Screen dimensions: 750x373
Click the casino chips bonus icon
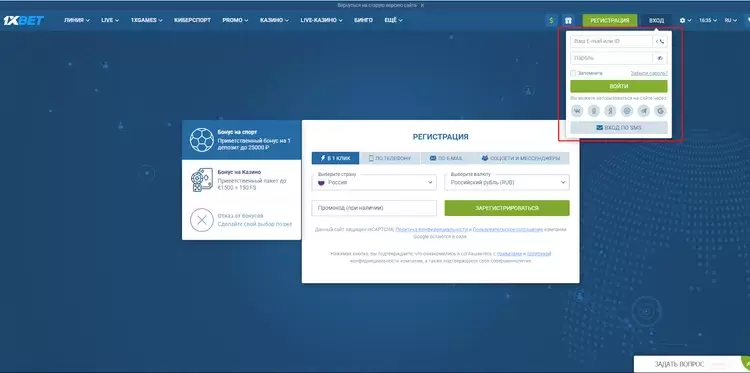202,180
